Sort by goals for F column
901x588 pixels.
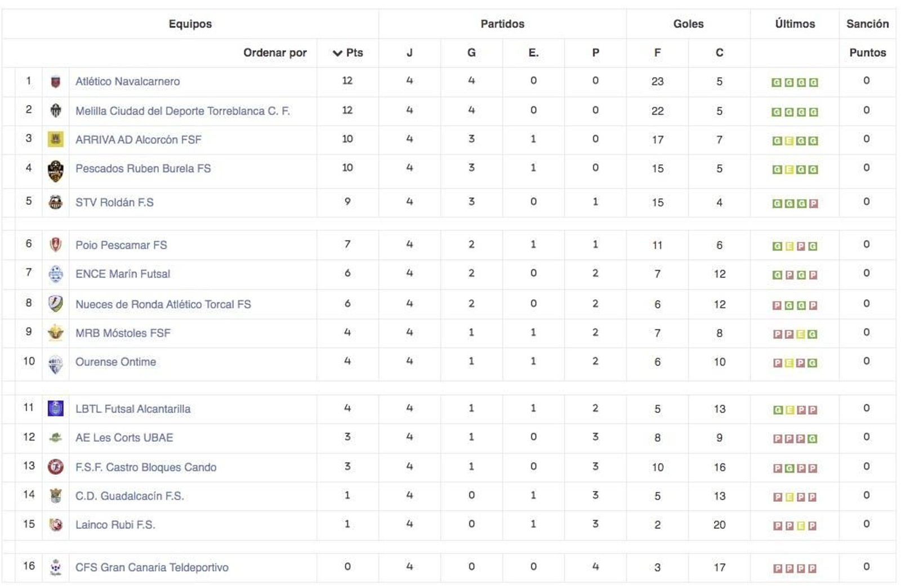point(657,53)
